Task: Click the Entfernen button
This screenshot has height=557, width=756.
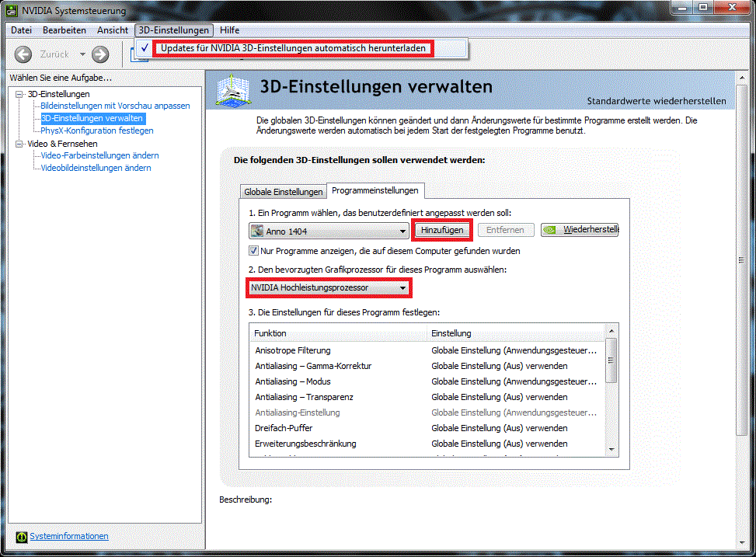Action: (x=505, y=230)
